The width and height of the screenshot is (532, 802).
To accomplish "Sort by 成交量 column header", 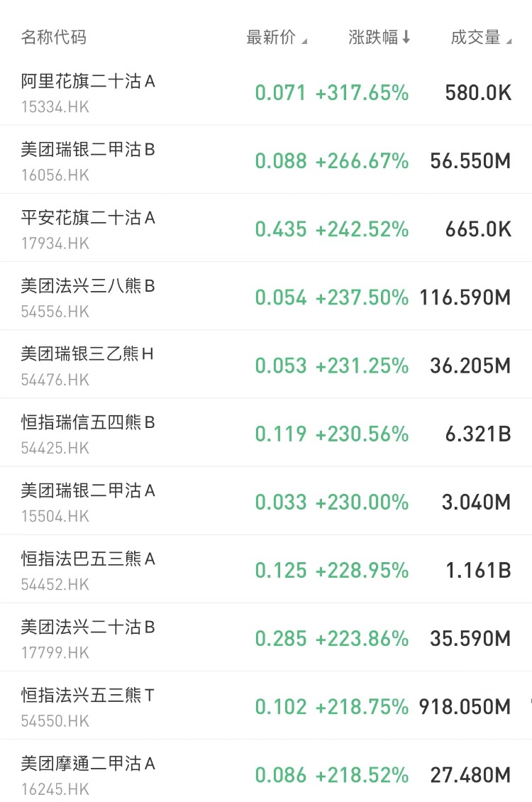I will click(x=480, y=38).
